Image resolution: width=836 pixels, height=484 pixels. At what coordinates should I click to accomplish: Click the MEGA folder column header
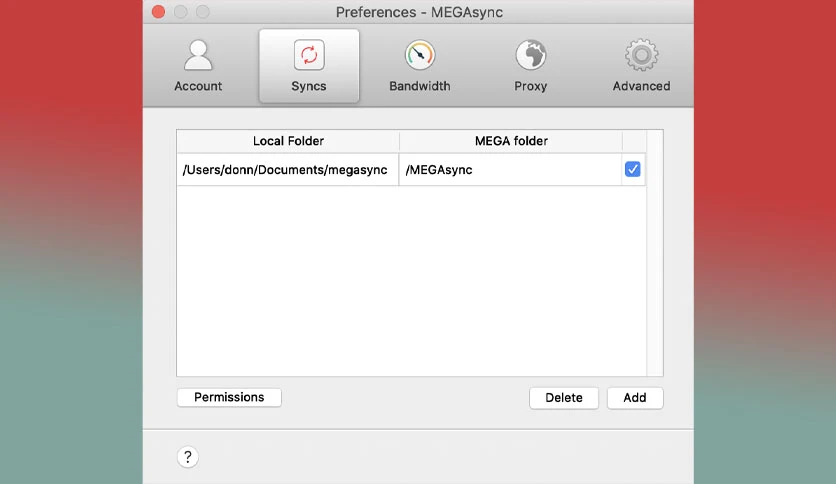coord(511,141)
